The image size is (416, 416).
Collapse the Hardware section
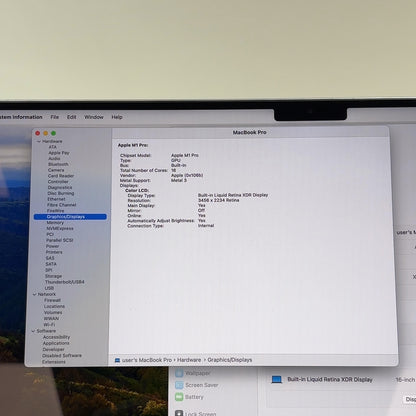(x=39, y=141)
